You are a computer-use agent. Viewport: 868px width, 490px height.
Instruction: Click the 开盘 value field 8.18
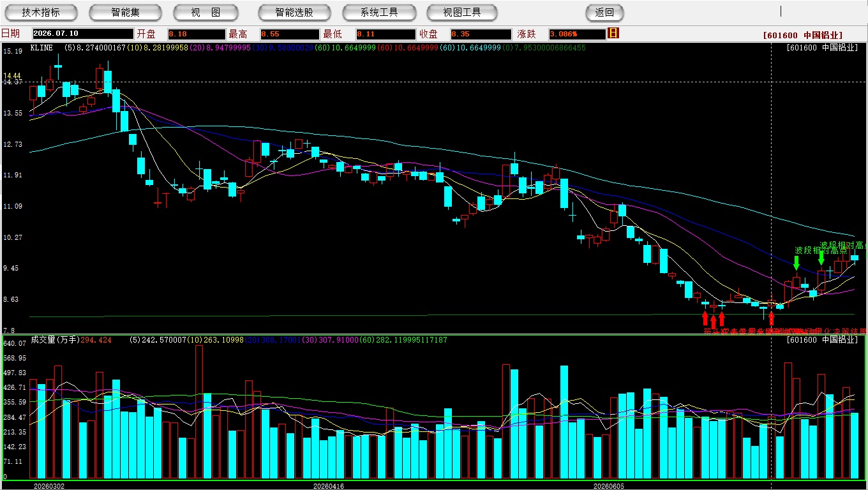point(197,34)
